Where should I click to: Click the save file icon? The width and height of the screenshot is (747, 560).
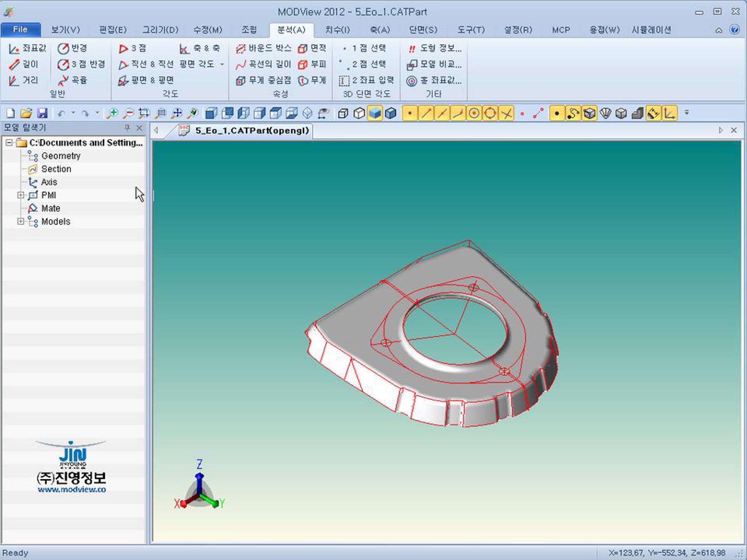click(42, 113)
